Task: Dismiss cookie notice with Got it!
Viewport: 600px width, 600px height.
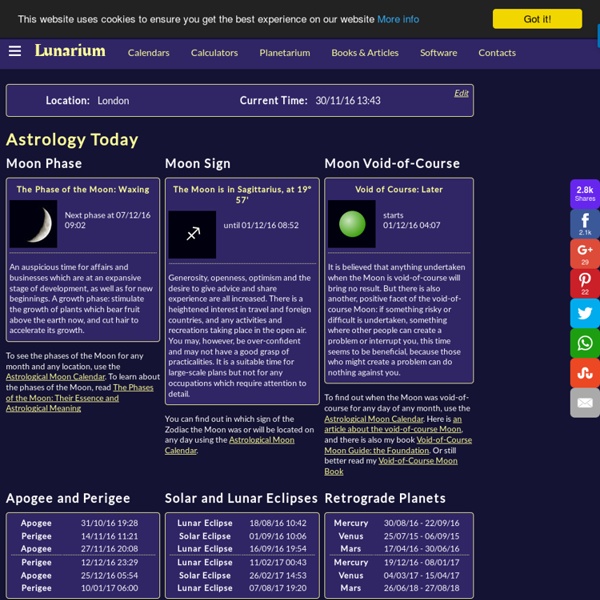Action: click(537, 19)
